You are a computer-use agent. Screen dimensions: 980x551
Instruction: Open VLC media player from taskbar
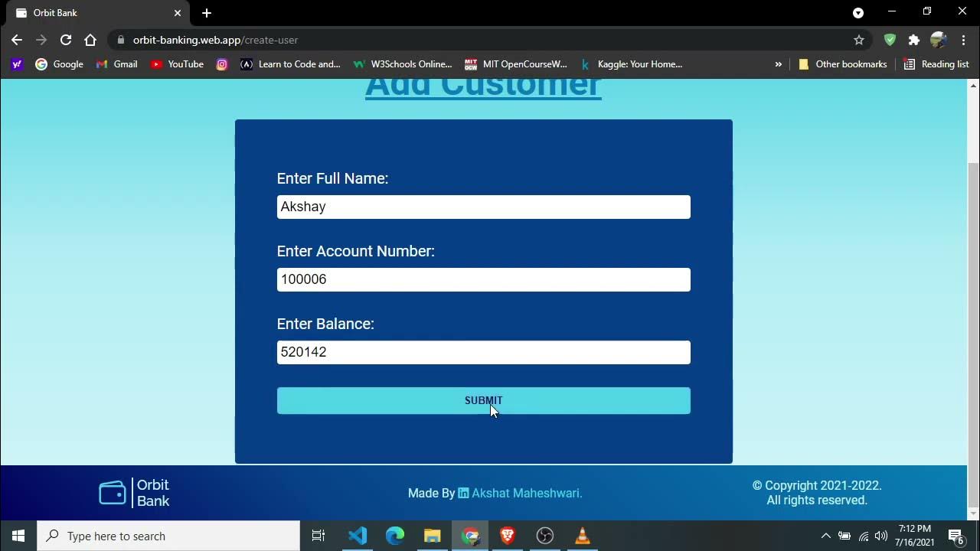click(582, 536)
